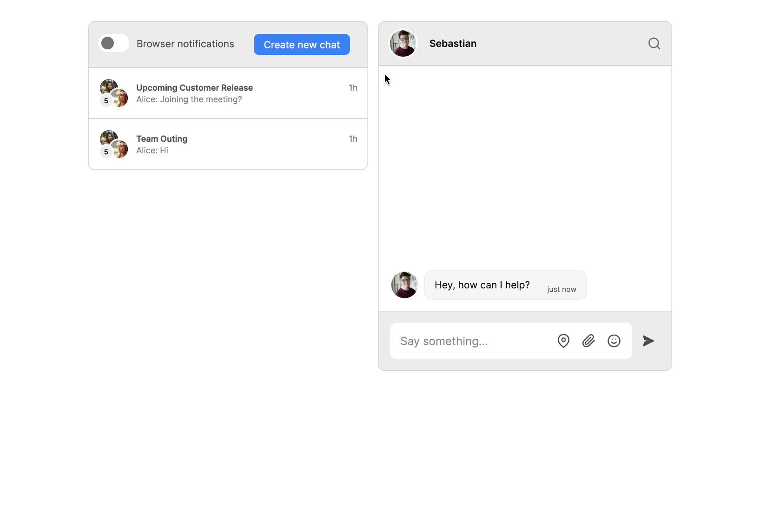Click the member count badge on Team Outing

point(106,152)
